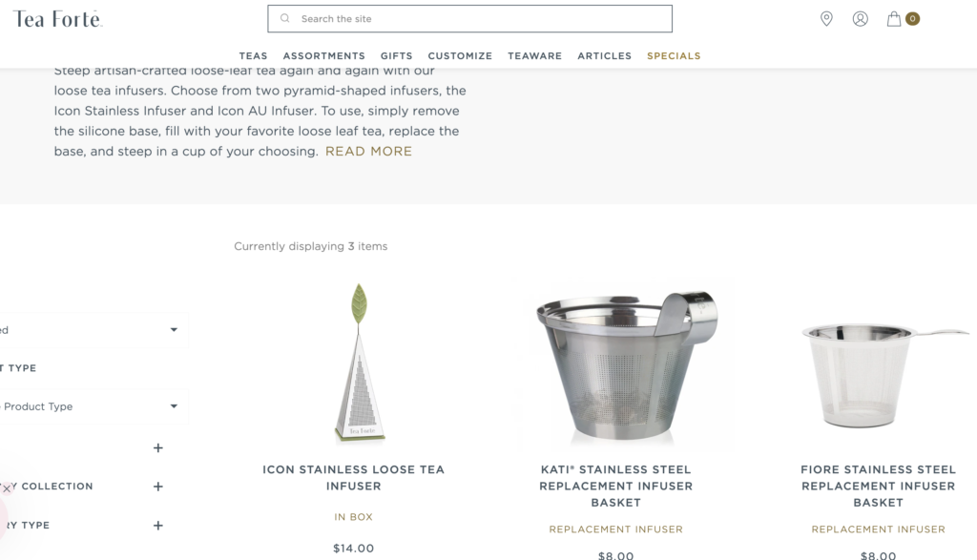Close the popup with the X icon
This screenshot has width=977, height=560.
(7, 489)
